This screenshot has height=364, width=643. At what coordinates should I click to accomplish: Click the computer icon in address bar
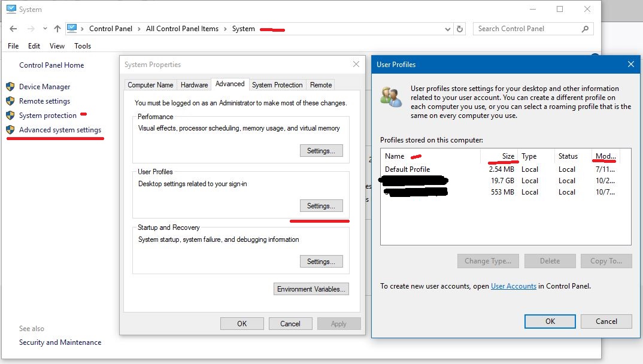point(72,28)
